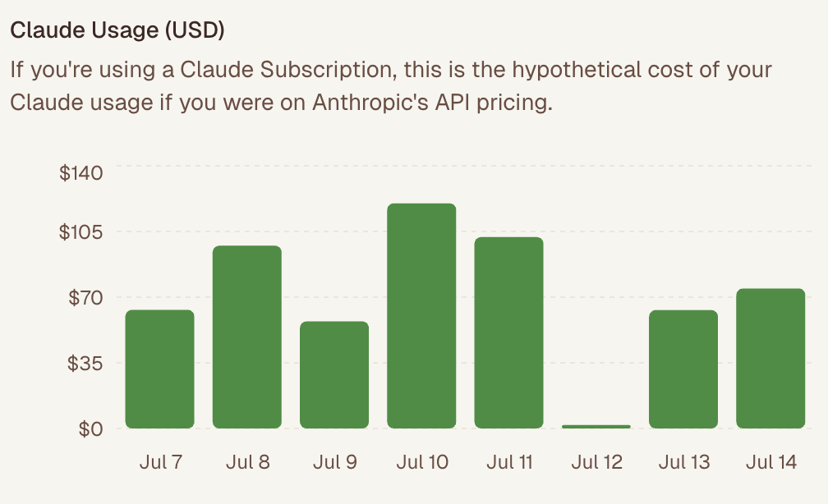
Task: Select the "Jul 12" axis label
Action: tap(597, 462)
